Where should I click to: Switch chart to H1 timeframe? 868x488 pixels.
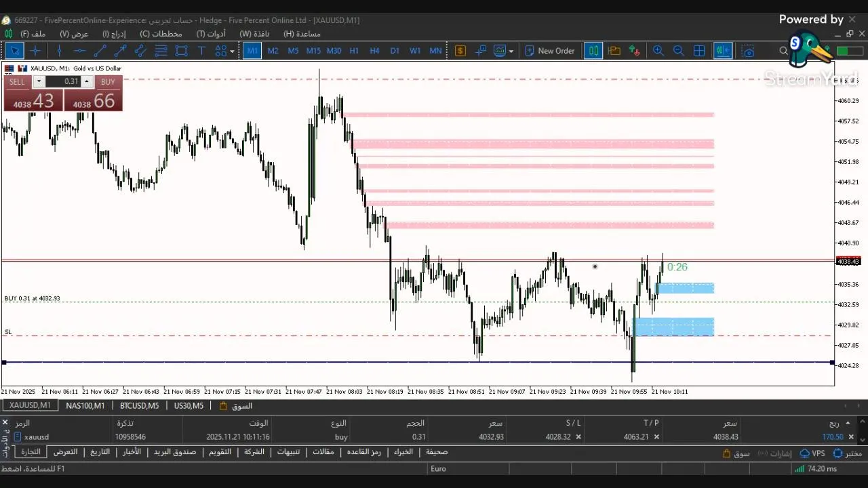[354, 51]
